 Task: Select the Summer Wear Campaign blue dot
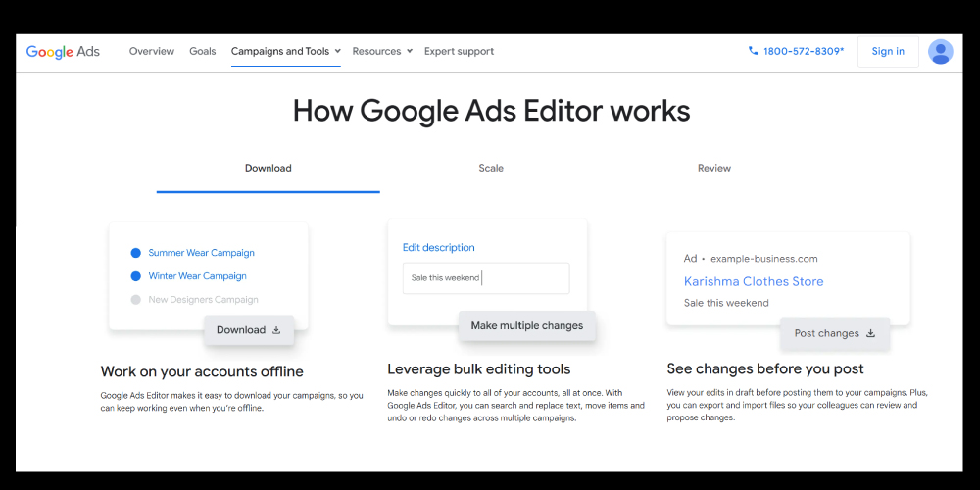135,253
